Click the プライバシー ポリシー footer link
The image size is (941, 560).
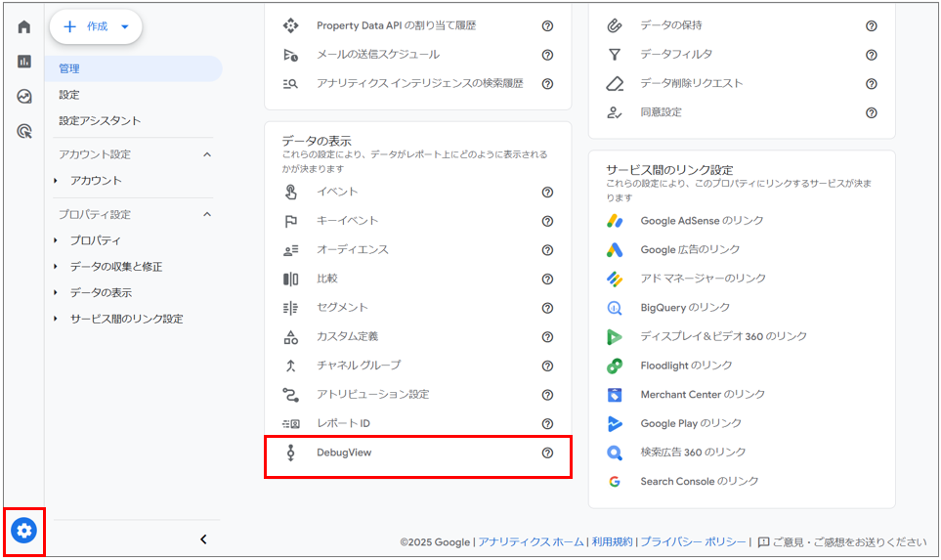click(x=693, y=542)
